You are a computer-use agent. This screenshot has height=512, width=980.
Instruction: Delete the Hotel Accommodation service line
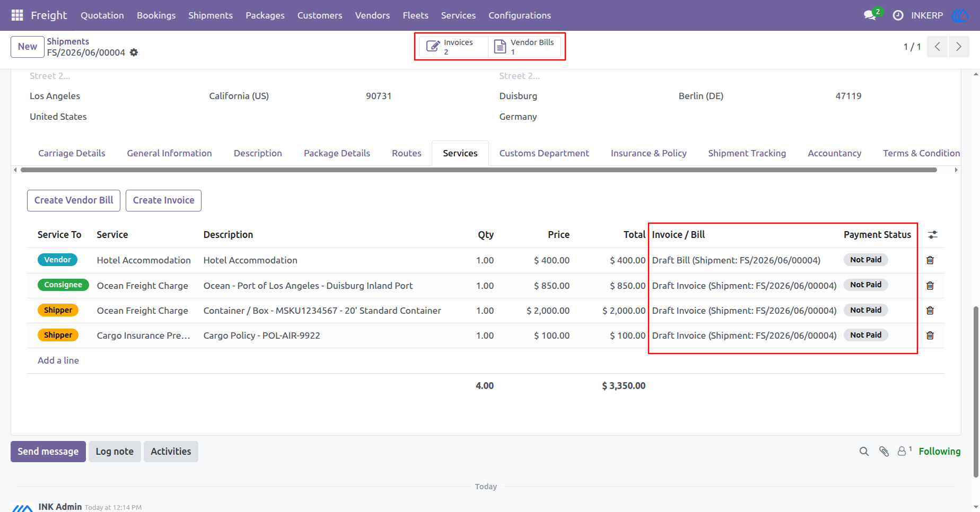[930, 260]
